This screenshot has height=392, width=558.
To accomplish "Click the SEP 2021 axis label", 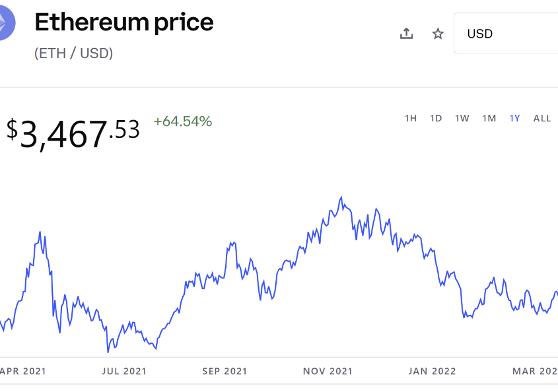I will coord(225,371).
